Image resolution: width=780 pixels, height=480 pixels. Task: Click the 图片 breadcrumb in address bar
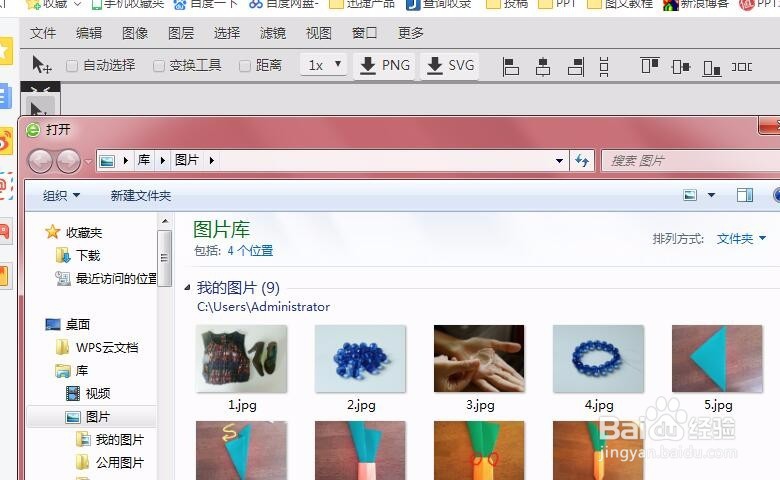pyautogui.click(x=187, y=160)
